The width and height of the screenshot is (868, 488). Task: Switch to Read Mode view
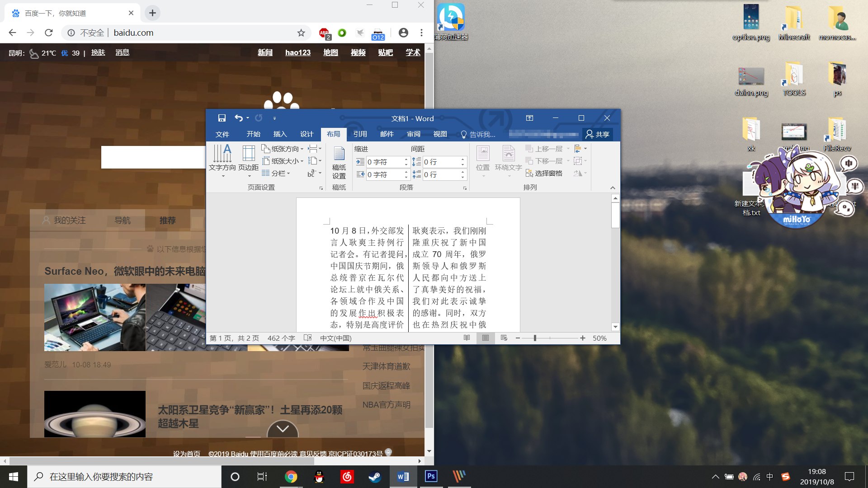467,338
